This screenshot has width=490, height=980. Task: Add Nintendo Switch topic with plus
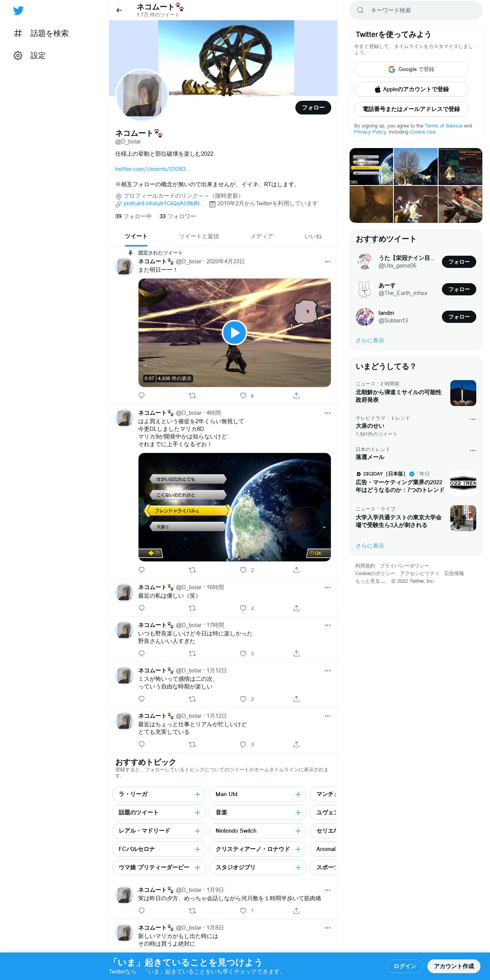(x=298, y=831)
